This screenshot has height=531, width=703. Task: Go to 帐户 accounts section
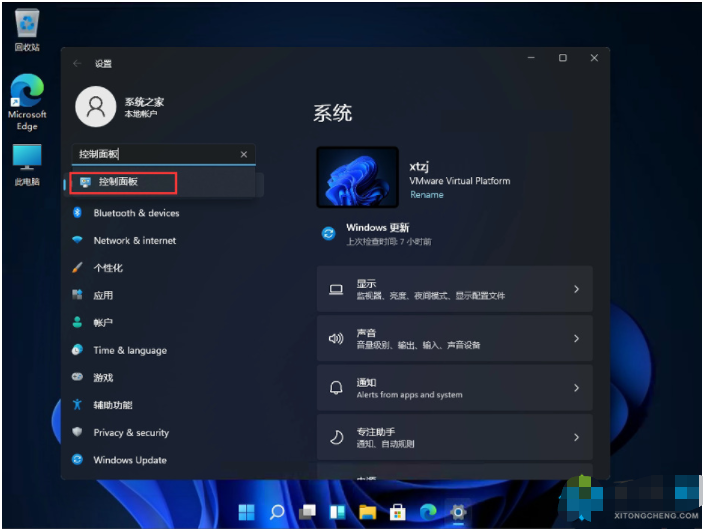tap(103, 323)
